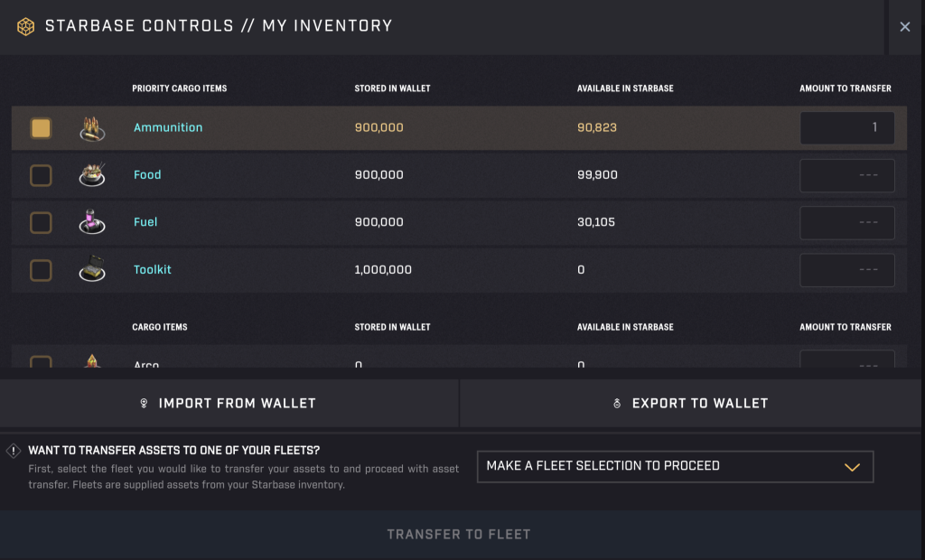The width and height of the screenshot is (925, 560).
Task: Click the wallet icon on Import From Wallet
Action: click(x=145, y=403)
